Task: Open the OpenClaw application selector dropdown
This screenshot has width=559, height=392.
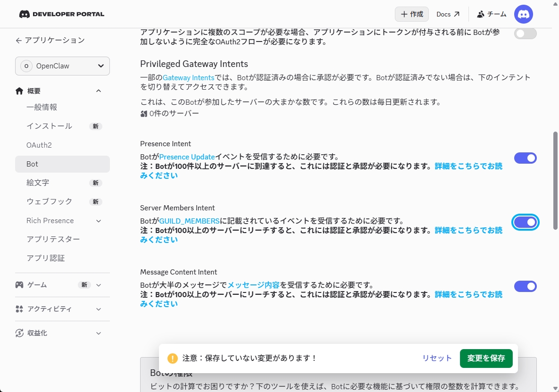Action: [62, 66]
